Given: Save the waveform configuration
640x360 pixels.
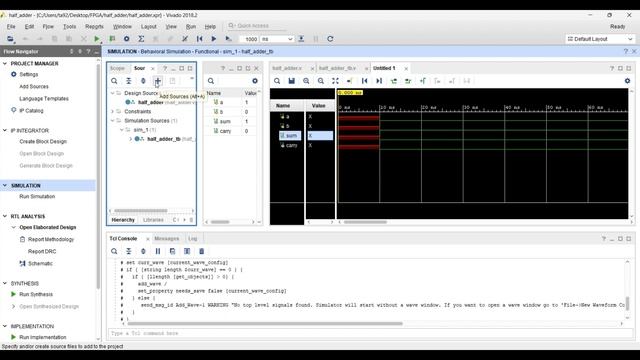Looking at the screenshot, I should click(x=291, y=81).
